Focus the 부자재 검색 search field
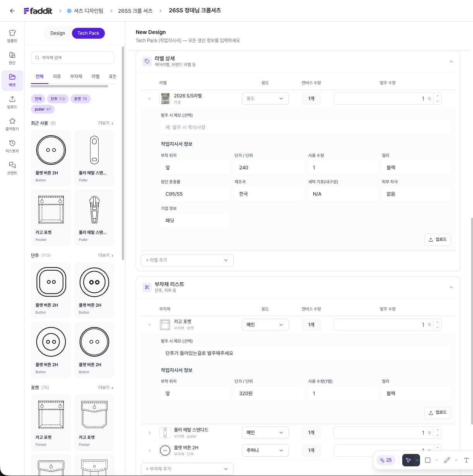 point(73,58)
